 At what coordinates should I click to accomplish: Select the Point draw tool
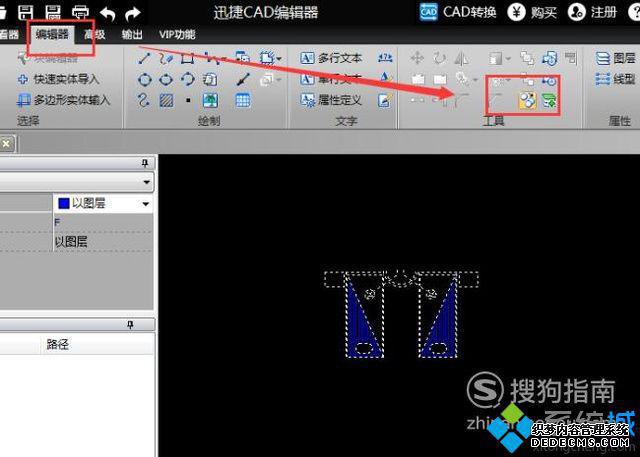click(x=188, y=100)
